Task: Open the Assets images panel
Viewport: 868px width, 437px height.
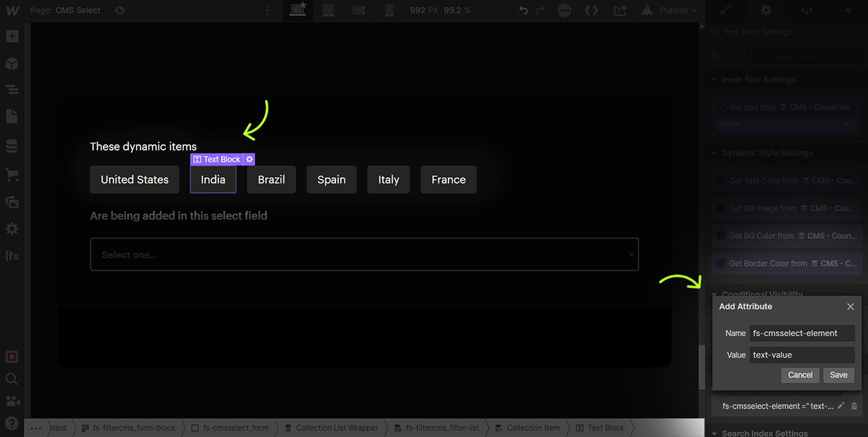Action: 12,202
